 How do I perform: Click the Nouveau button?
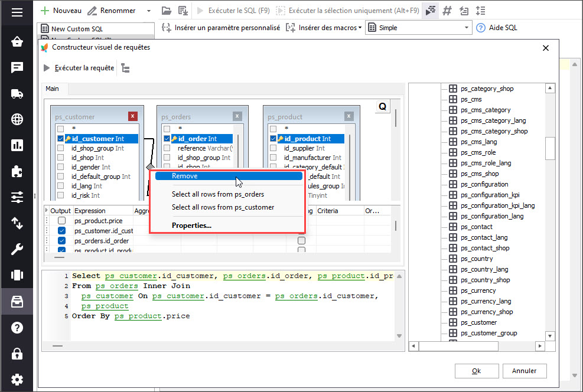(x=61, y=11)
